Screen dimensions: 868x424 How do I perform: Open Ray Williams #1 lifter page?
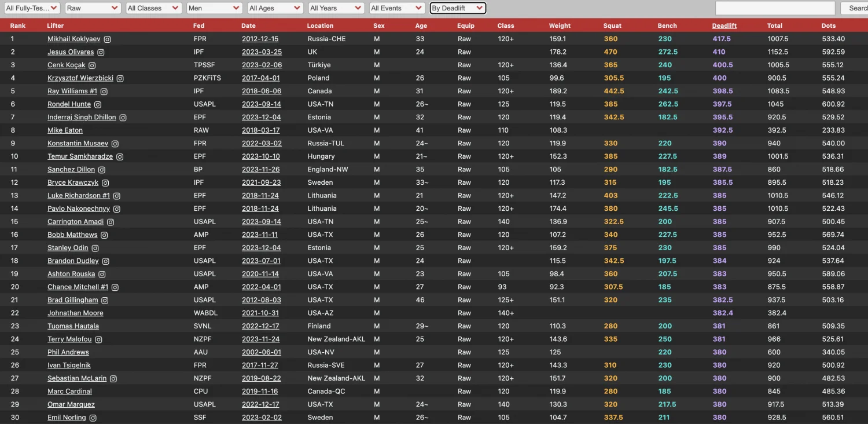pos(72,91)
